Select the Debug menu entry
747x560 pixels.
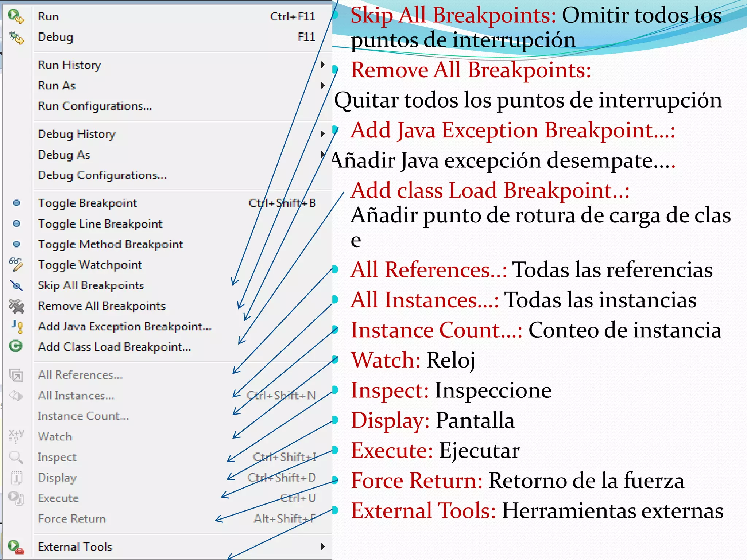55,37
